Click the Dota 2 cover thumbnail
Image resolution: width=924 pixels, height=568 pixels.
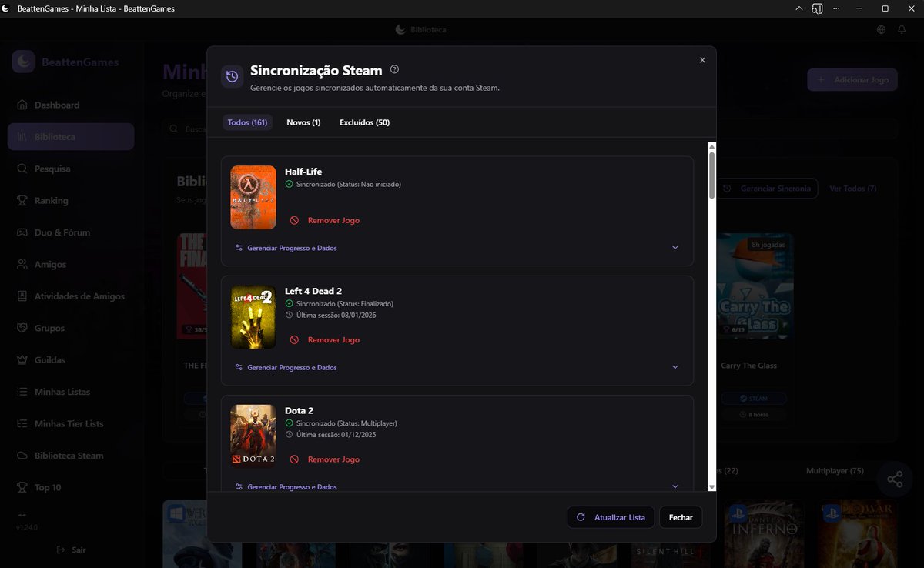pyautogui.click(x=253, y=436)
